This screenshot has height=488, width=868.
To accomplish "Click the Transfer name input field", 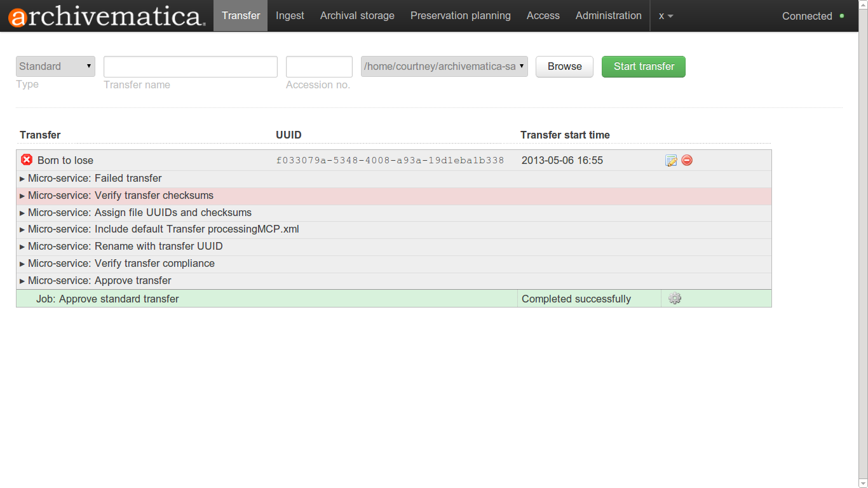I will click(x=191, y=67).
